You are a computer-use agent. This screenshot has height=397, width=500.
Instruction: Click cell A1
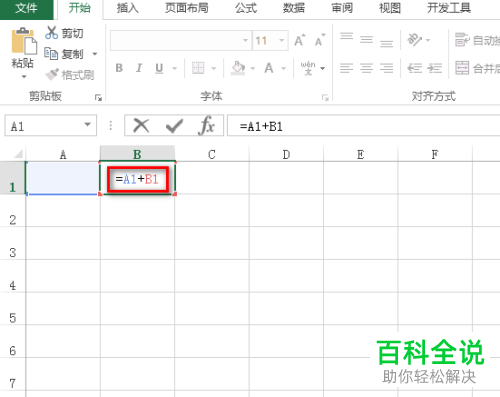(x=63, y=178)
